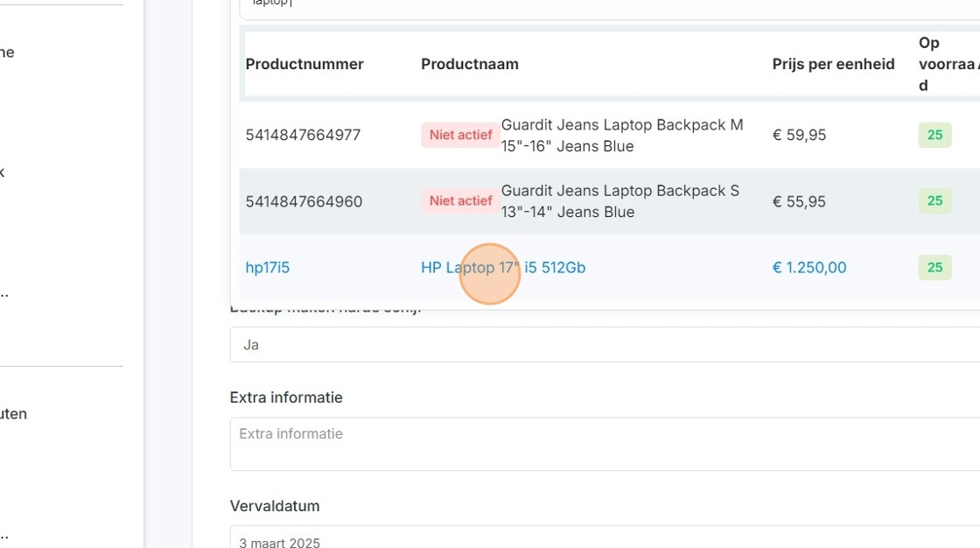Pick Guardit Jeans Laptop Backpack M 15"-16"
The height and width of the screenshot is (548, 980).
[622, 135]
